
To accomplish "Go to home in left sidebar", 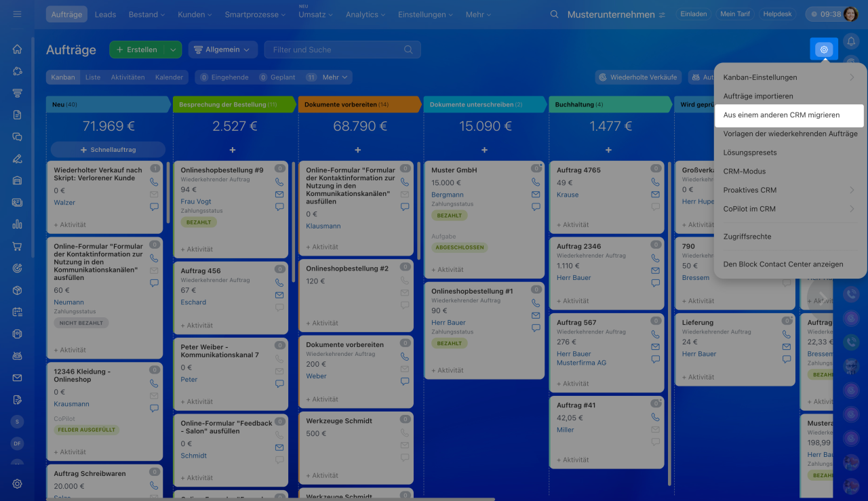I will (17, 49).
